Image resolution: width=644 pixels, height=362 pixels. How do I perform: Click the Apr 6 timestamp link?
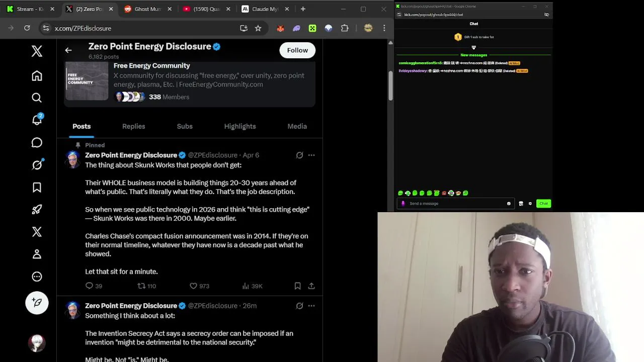tap(251, 155)
